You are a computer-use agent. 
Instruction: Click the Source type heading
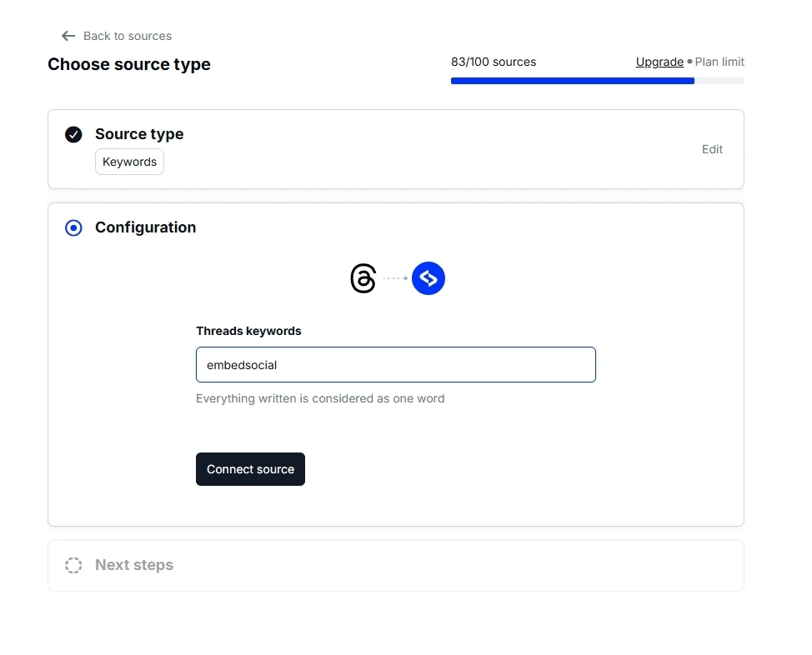(139, 134)
